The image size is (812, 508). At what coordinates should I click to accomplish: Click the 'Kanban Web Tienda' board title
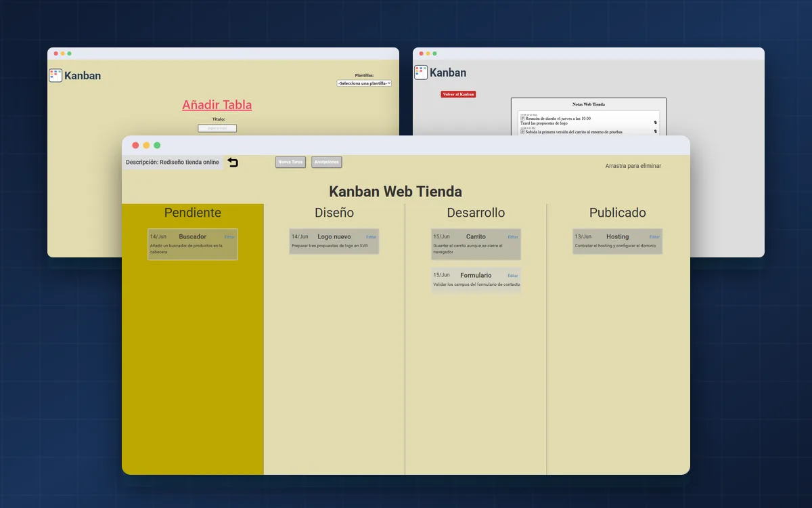(396, 192)
